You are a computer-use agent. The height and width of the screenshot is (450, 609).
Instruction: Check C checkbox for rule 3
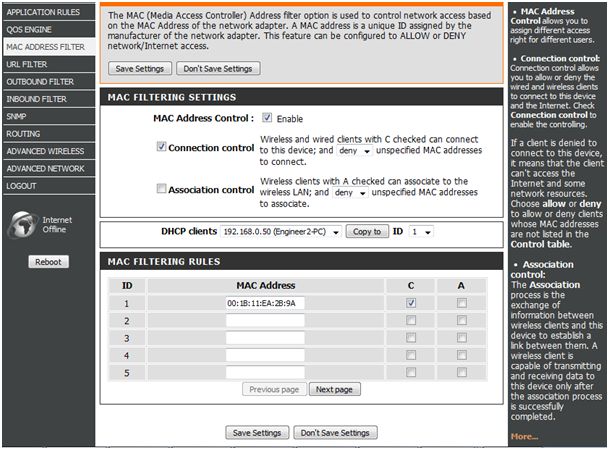tap(411, 338)
